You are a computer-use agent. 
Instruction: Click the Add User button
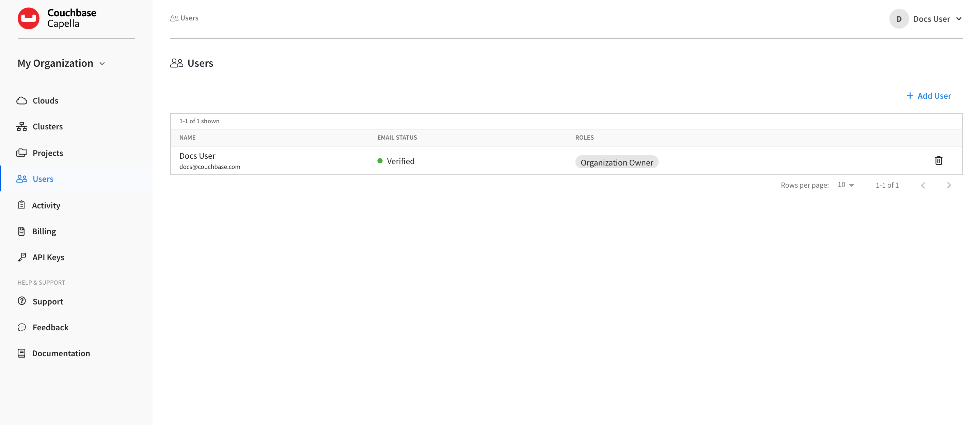(929, 96)
